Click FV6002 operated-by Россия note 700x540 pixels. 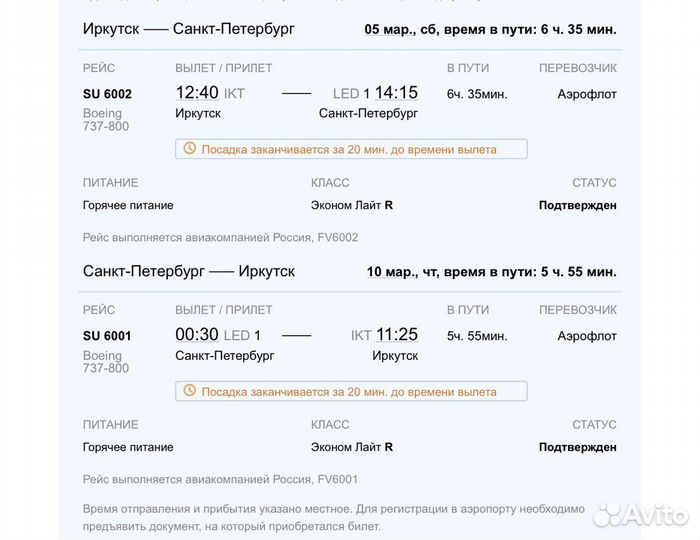click(221, 237)
